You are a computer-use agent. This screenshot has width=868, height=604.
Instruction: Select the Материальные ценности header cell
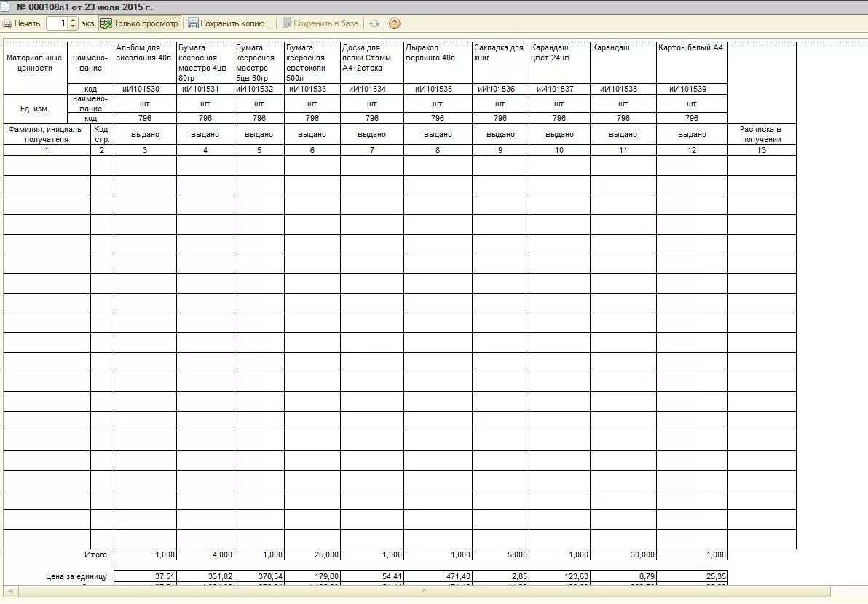(x=35, y=68)
